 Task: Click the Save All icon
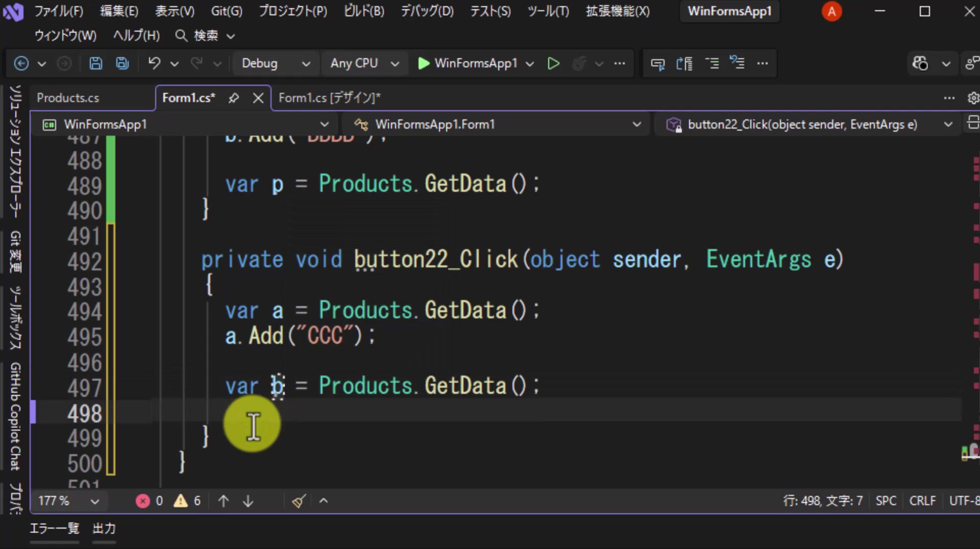coord(122,63)
